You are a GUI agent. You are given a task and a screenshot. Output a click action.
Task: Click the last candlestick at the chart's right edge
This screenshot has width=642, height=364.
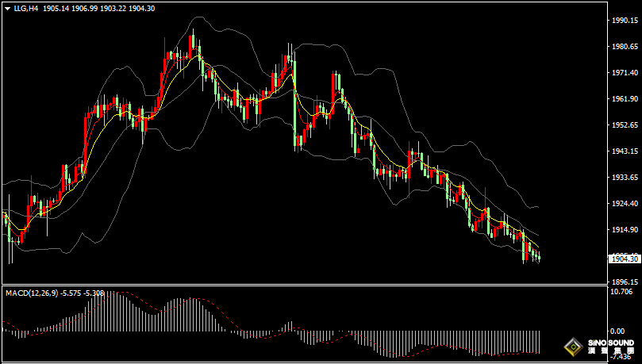coord(540,257)
